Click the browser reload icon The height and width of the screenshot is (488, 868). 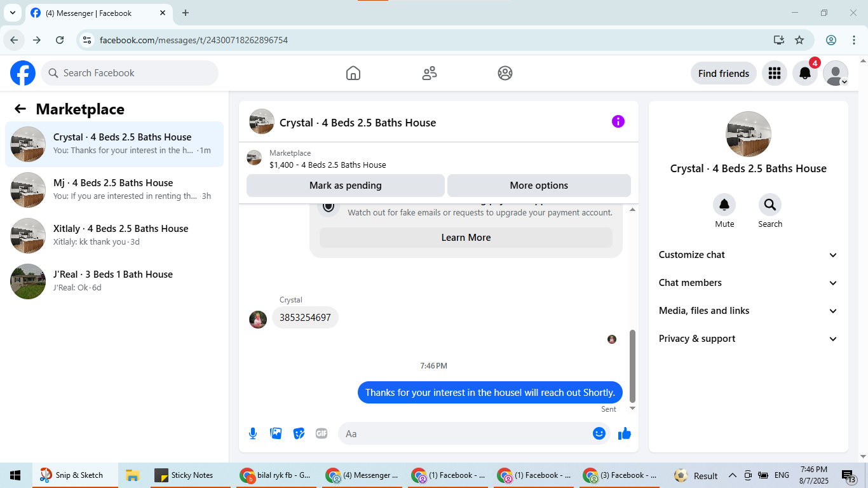coord(60,40)
